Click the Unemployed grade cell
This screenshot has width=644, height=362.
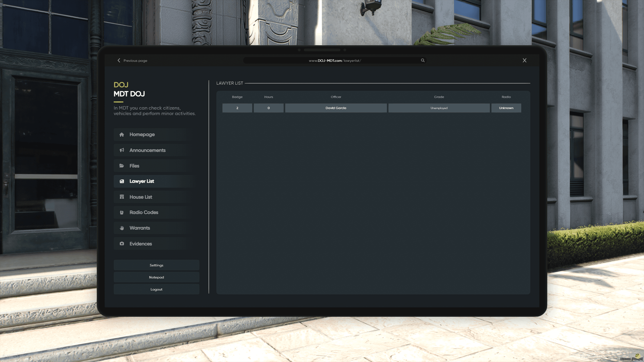pyautogui.click(x=439, y=108)
